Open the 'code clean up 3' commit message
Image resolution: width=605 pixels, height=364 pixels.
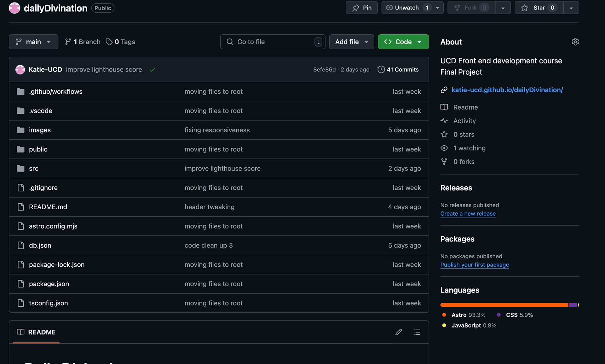[209, 246]
